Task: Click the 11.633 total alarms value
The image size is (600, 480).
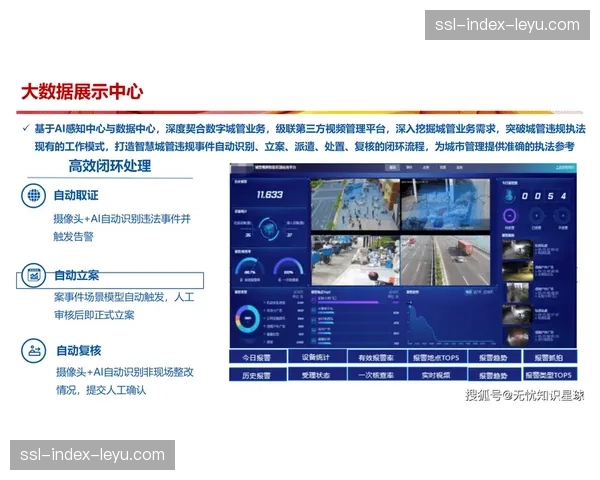Action: coord(270,195)
